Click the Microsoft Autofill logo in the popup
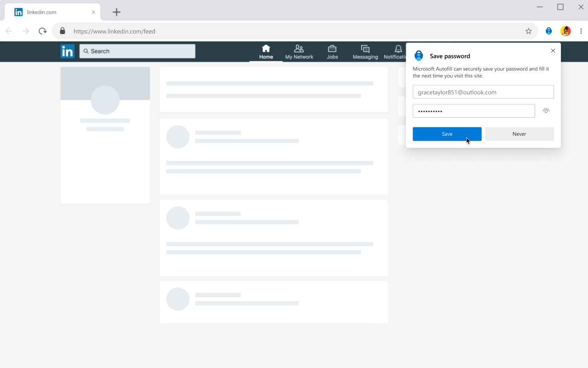Image resolution: width=588 pixels, height=368 pixels. click(419, 56)
